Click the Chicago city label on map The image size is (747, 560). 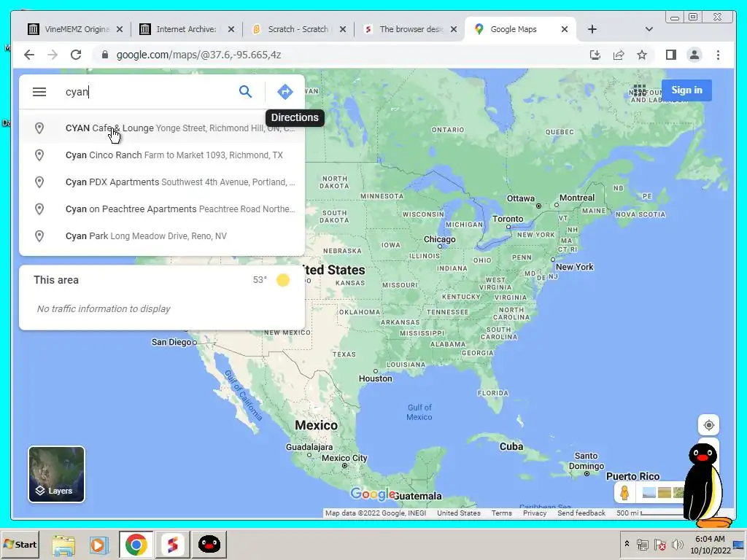point(439,239)
